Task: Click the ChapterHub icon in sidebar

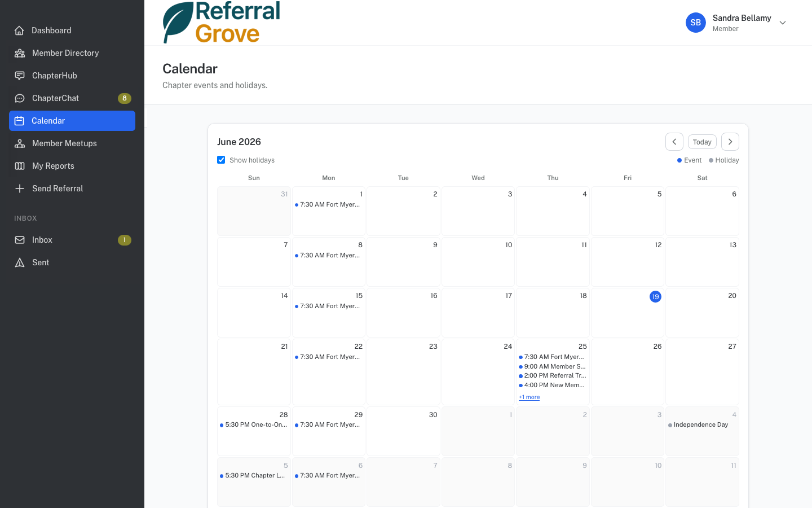Action: point(20,76)
